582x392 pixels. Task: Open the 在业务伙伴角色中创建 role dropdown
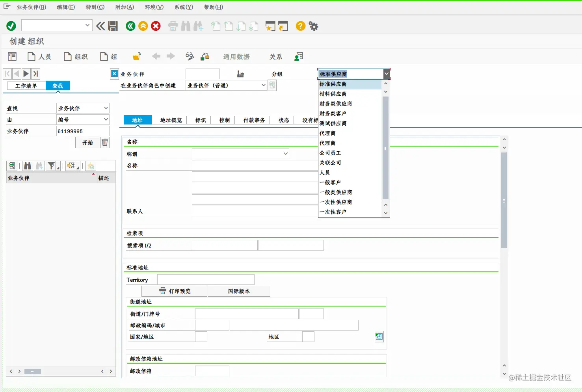[x=264, y=85]
